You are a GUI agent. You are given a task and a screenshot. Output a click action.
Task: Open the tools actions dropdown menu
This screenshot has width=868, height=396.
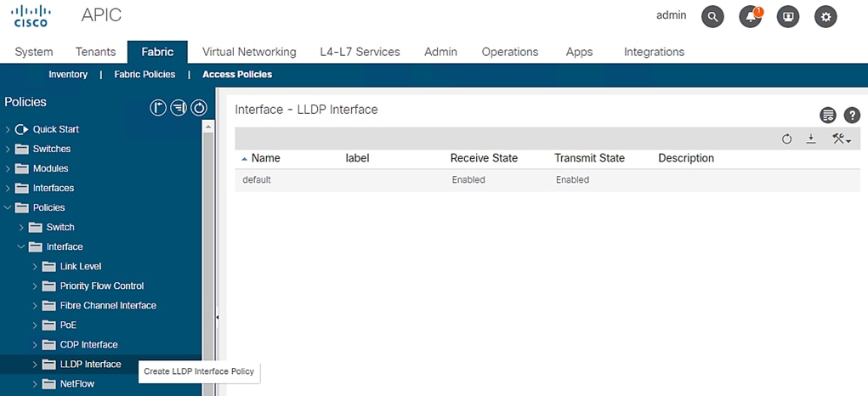(x=842, y=139)
